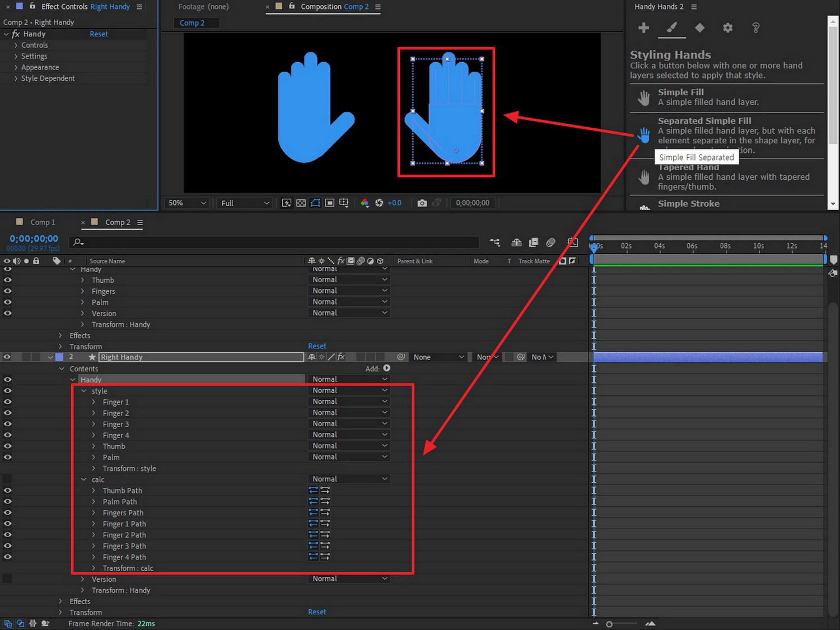840x630 pixels.
Task: Toggle Fast Previews icon in viewer
Action: pos(286,203)
